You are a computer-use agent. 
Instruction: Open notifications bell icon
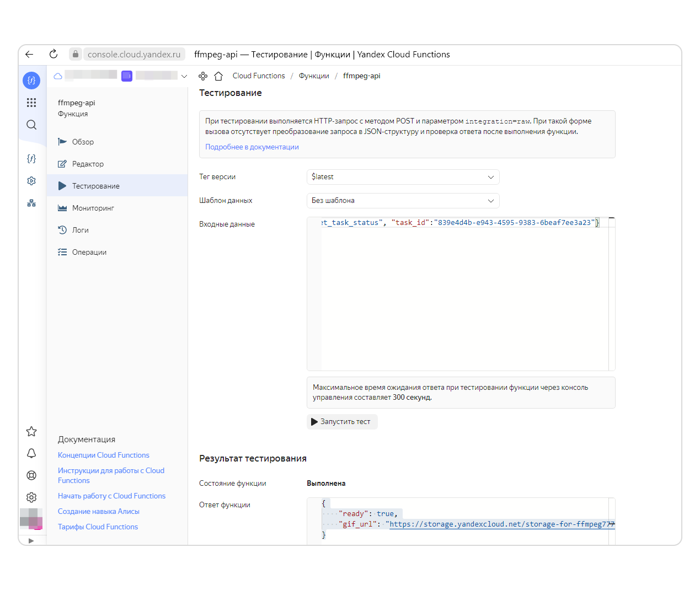31,453
